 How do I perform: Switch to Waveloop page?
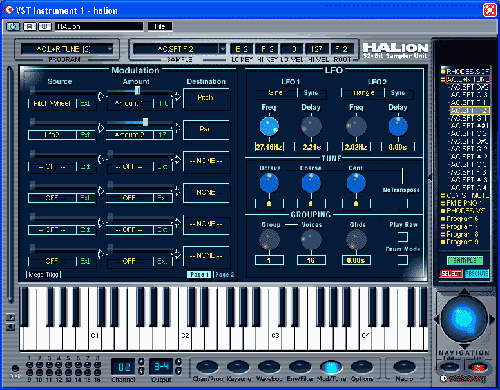(269, 367)
